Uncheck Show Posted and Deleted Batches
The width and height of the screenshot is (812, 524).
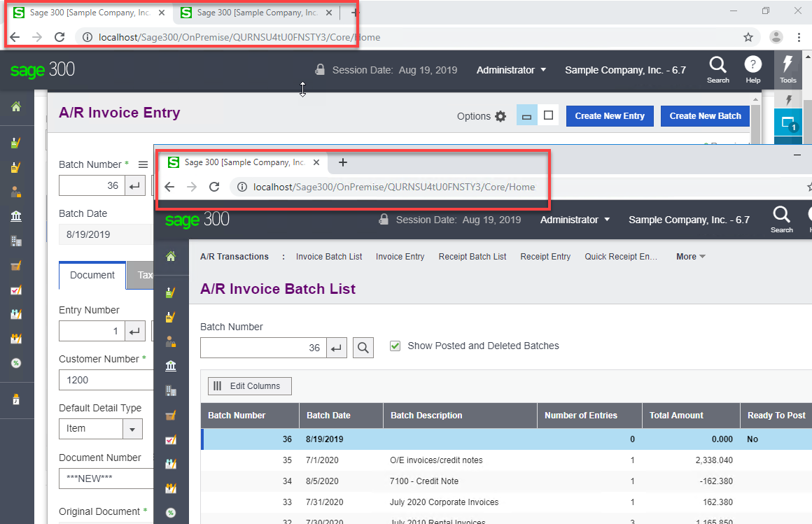click(395, 346)
